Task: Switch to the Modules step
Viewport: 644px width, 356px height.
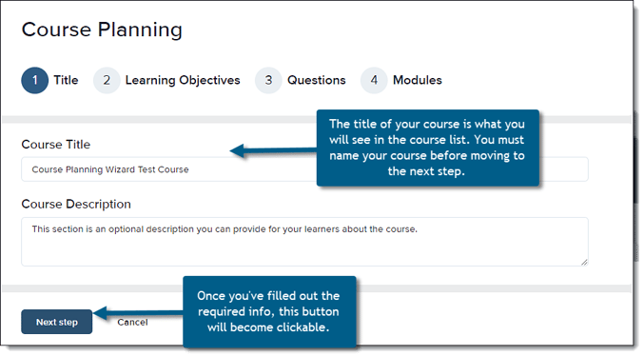Action: click(418, 80)
